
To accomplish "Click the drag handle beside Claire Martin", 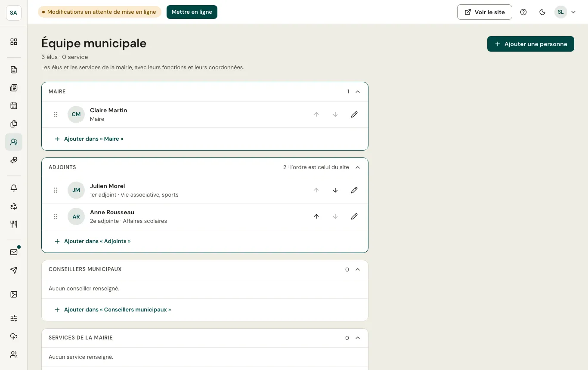I will pos(56,114).
